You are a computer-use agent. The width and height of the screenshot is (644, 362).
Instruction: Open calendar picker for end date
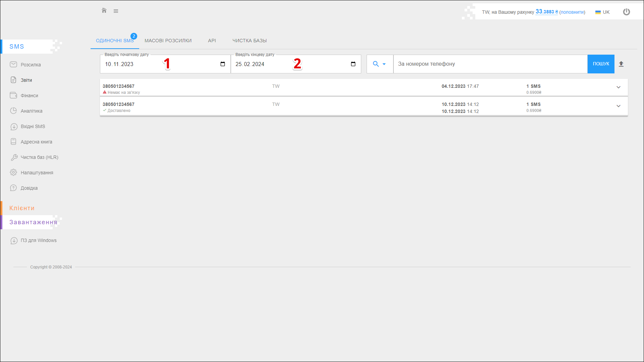(353, 64)
